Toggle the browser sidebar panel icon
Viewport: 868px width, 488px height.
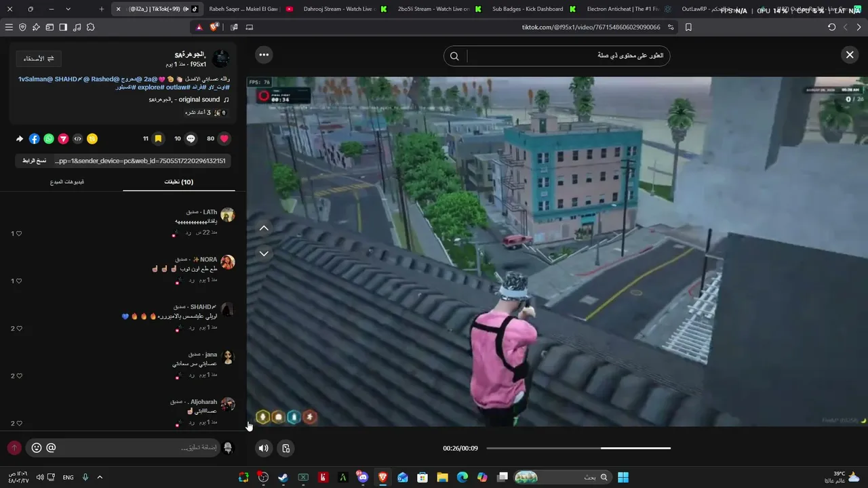[x=63, y=27]
